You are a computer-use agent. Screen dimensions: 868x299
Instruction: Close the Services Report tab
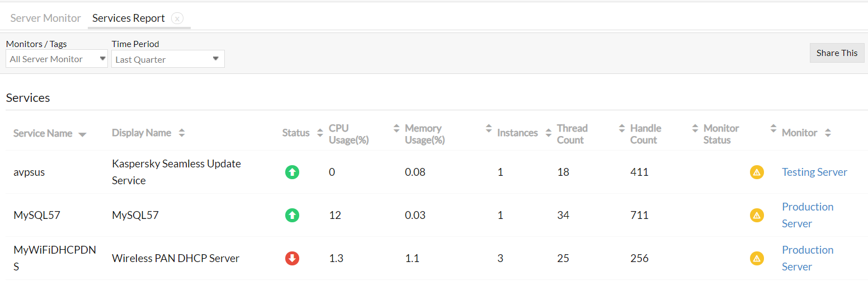(177, 18)
